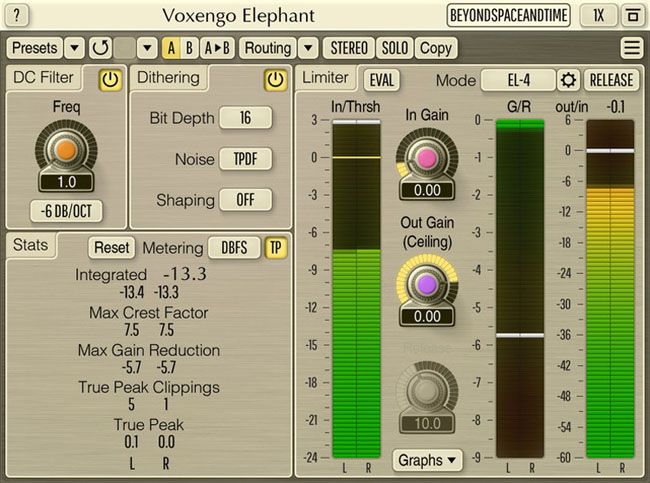The width and height of the screenshot is (650, 483).
Task: Click the out/in readout -0.1
Action: 616,107
